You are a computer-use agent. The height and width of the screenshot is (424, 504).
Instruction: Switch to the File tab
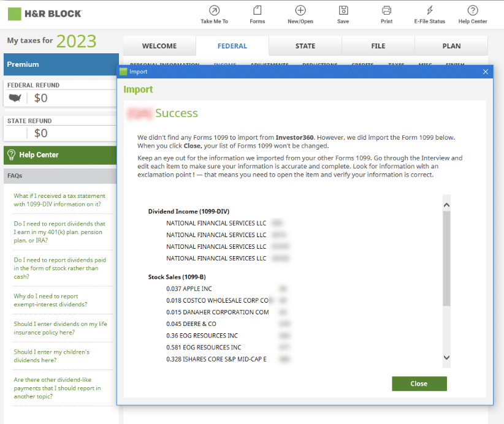click(378, 45)
